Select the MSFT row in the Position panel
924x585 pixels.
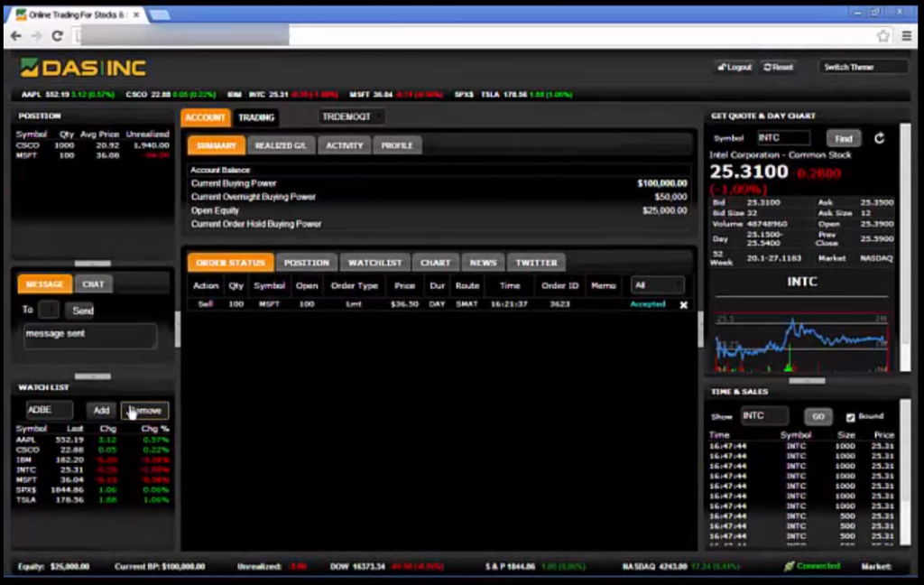[x=93, y=155]
